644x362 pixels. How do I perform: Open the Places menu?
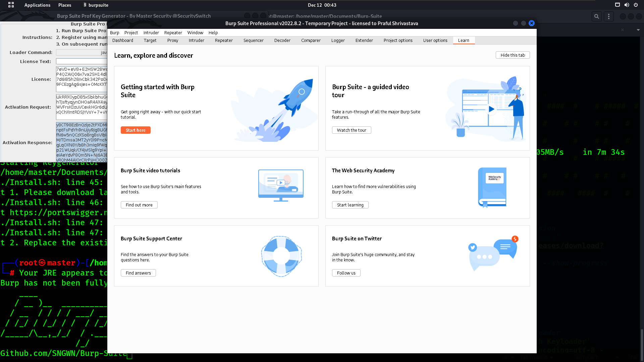point(64,5)
